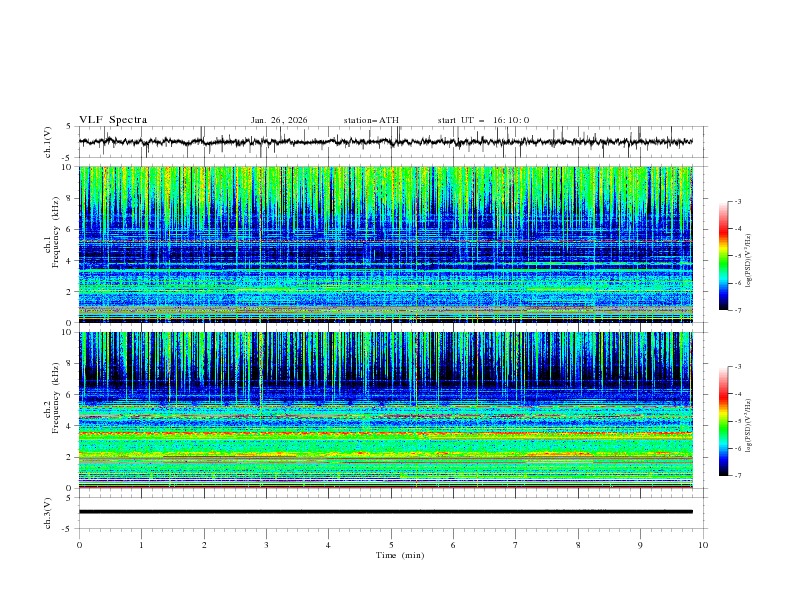The height and width of the screenshot is (612, 792).
Task: Click the ch.2 spectrogram color scale bar
Action: coord(723,421)
